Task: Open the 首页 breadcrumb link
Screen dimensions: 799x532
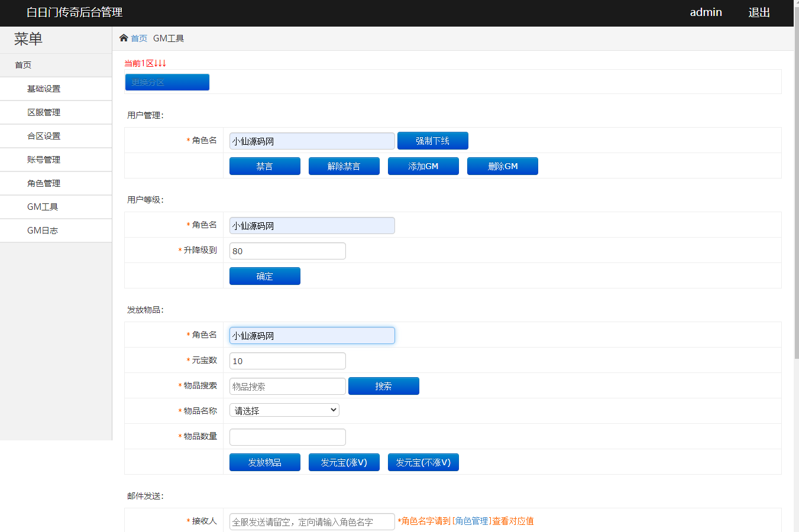Action: coord(139,38)
